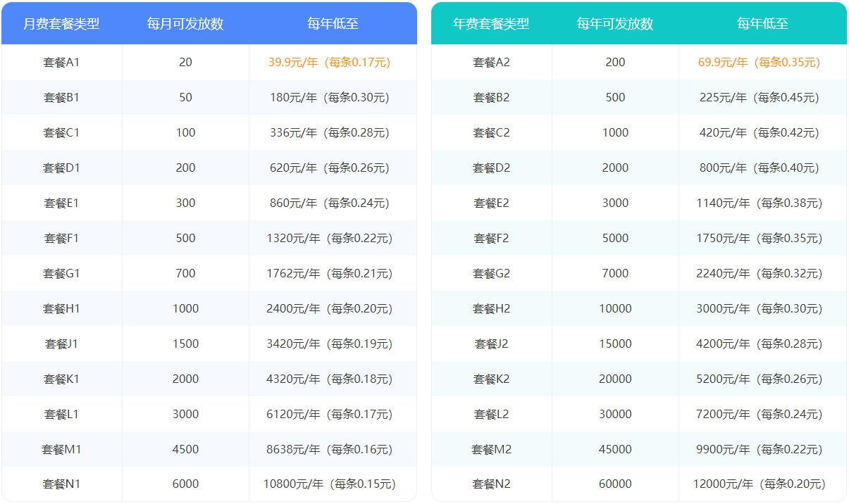The width and height of the screenshot is (849, 504).
Task: Select the 套餐J2 row label
Action: click(491, 344)
